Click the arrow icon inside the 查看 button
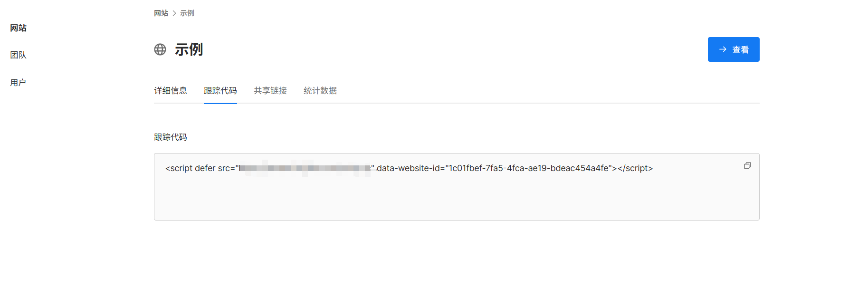This screenshot has height=288, width=868. 723,49
